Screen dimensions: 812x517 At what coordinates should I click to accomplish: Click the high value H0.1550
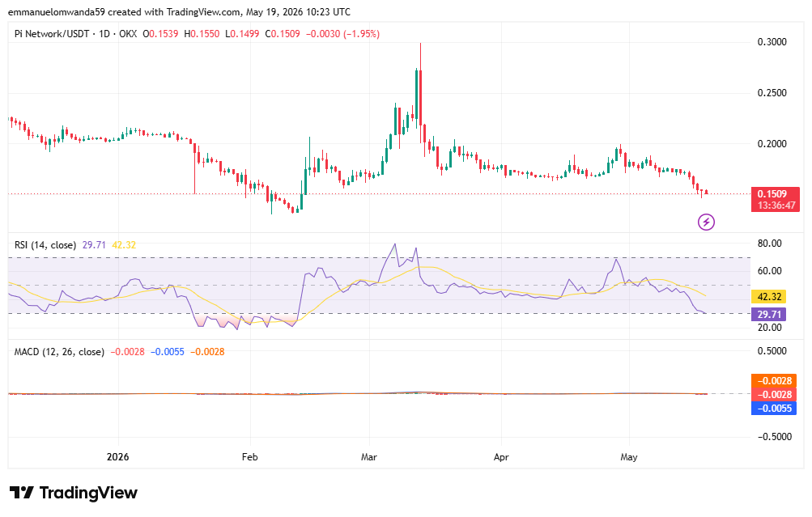click(202, 34)
